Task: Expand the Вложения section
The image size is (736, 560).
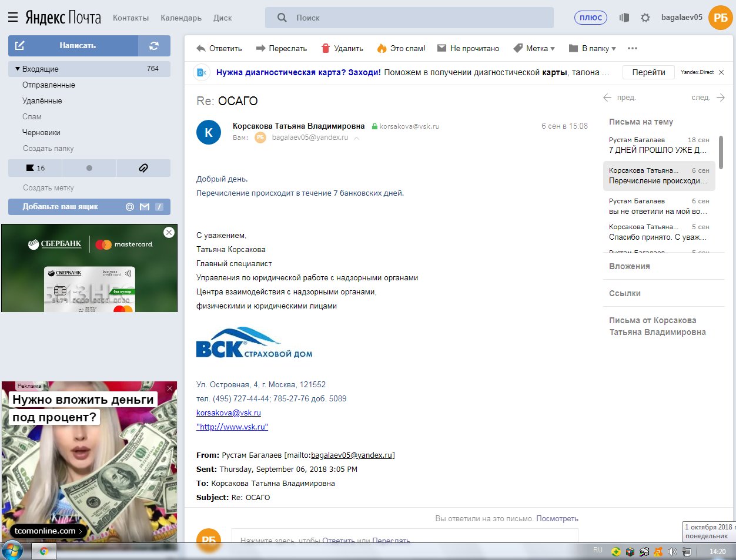Action: pyautogui.click(x=629, y=266)
